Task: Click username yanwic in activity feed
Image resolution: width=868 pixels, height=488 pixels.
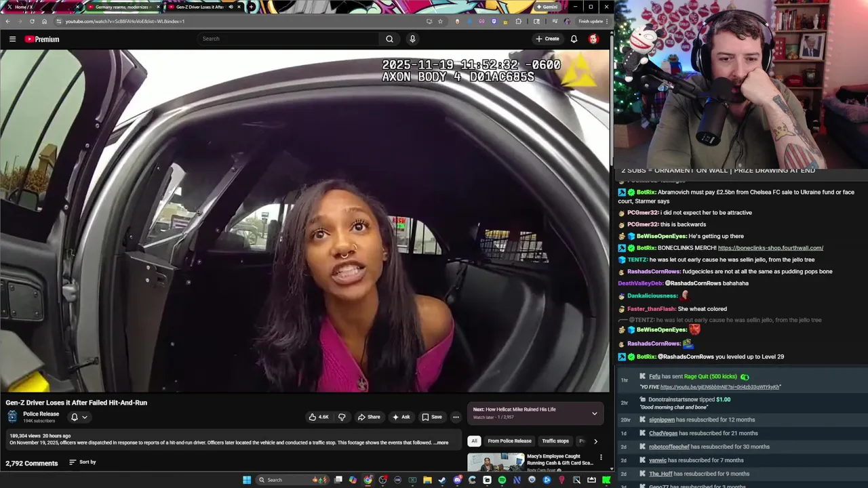Action: pos(658,461)
